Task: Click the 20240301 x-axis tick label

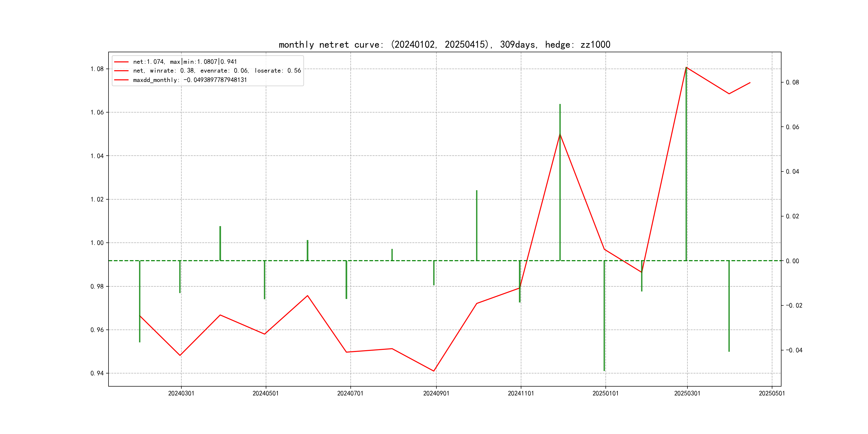Action: pyautogui.click(x=181, y=394)
